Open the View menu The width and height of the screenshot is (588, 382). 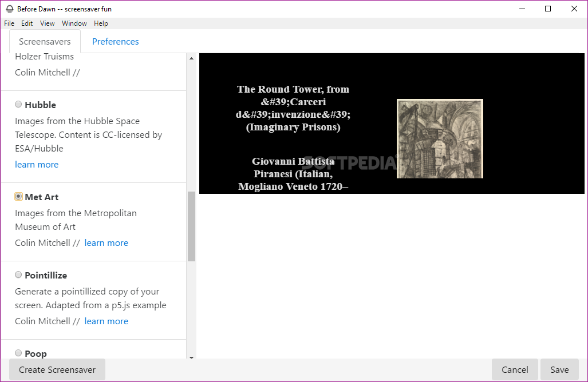48,23
